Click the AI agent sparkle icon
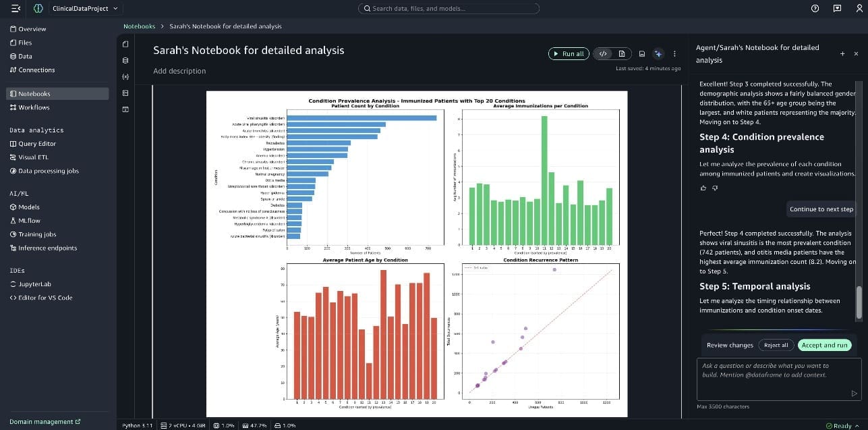This screenshot has height=430, width=868. [658, 54]
